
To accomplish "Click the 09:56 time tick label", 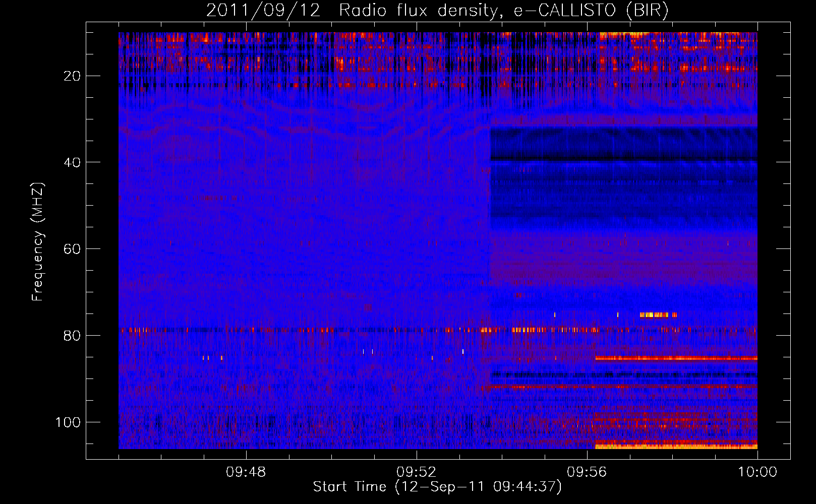I will click(x=587, y=472).
